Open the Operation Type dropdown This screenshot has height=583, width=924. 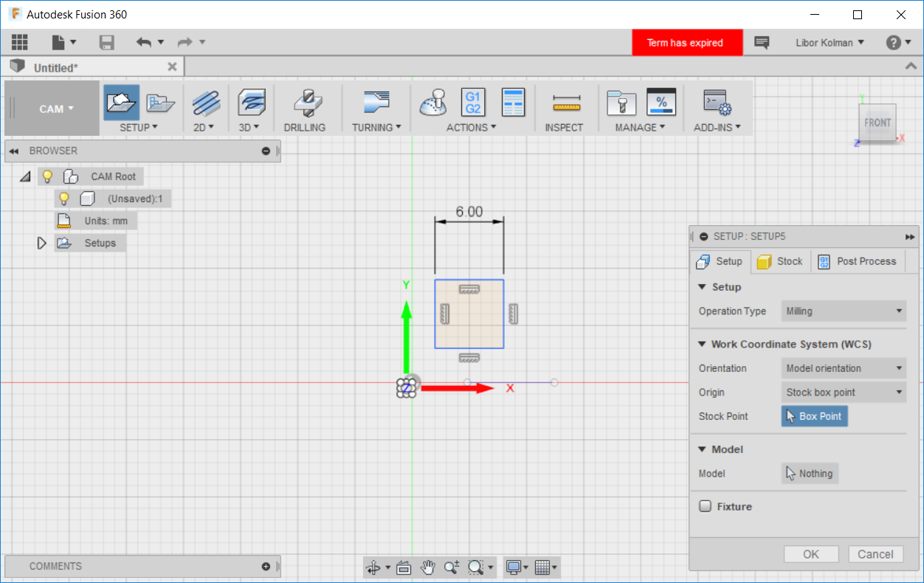844,311
